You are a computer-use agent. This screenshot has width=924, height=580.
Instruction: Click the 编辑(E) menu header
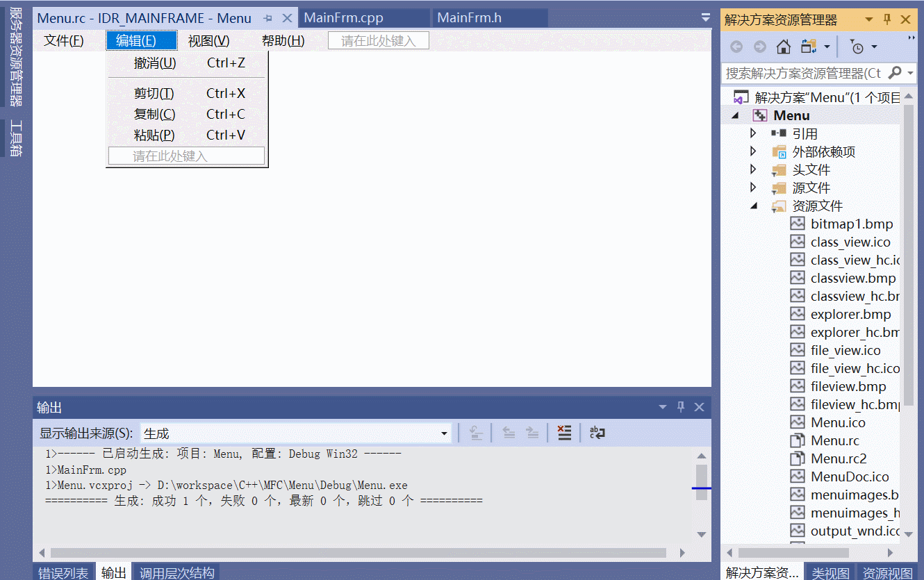pyautogui.click(x=142, y=41)
